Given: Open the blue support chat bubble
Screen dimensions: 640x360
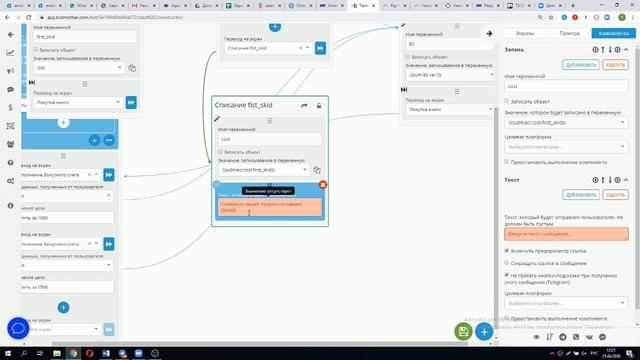Looking at the screenshot, I should 18,328.
